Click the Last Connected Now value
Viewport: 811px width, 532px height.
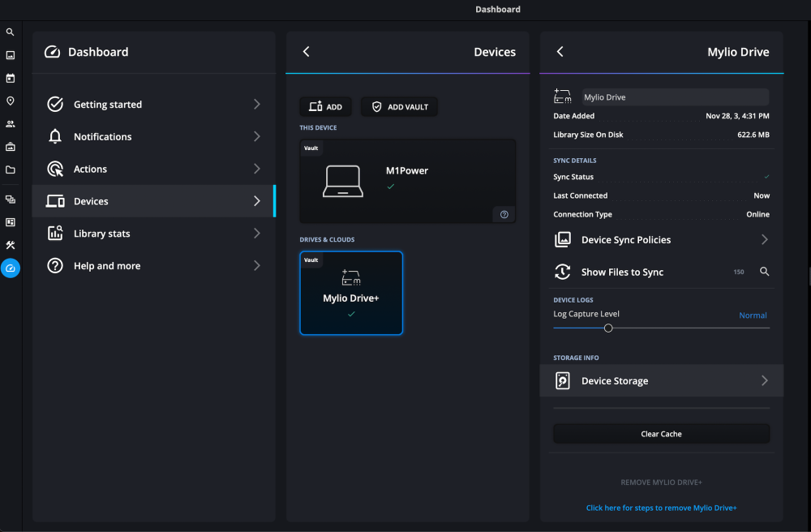(762, 195)
